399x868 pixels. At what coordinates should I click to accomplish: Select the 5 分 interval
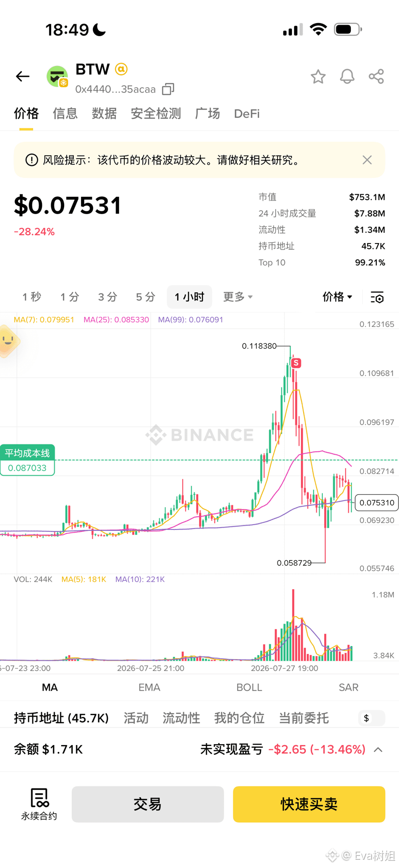(x=146, y=297)
